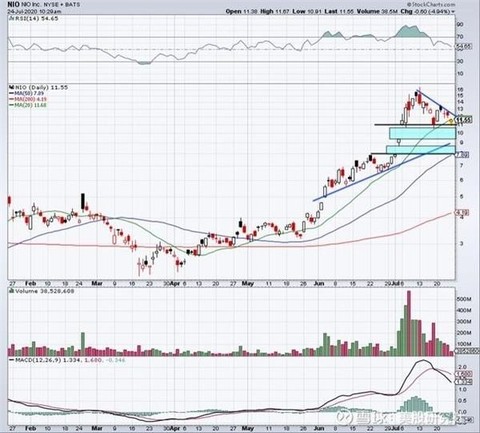This screenshot has height=433, width=480.
Task: Click the MACD(12,26,9) legend line icon
Action: pos(11,360)
